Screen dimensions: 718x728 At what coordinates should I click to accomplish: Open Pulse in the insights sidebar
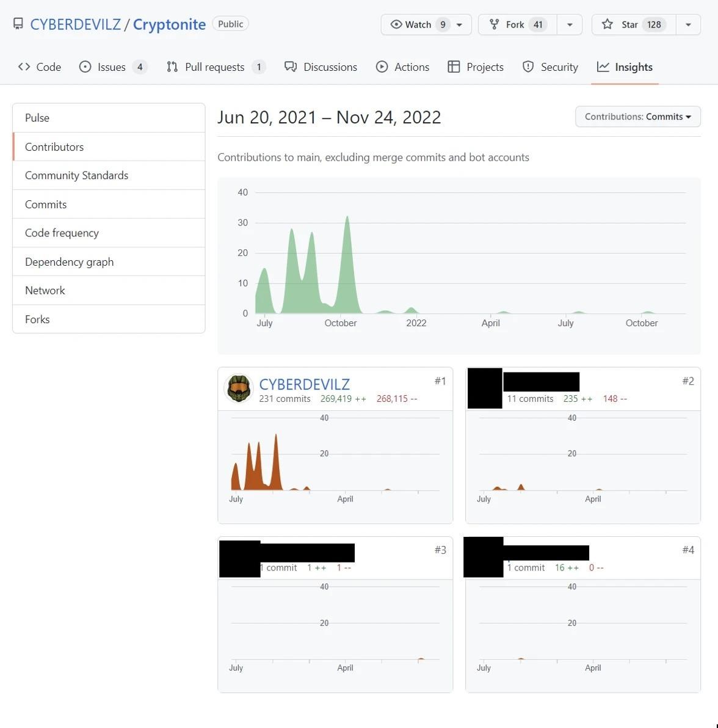point(109,118)
